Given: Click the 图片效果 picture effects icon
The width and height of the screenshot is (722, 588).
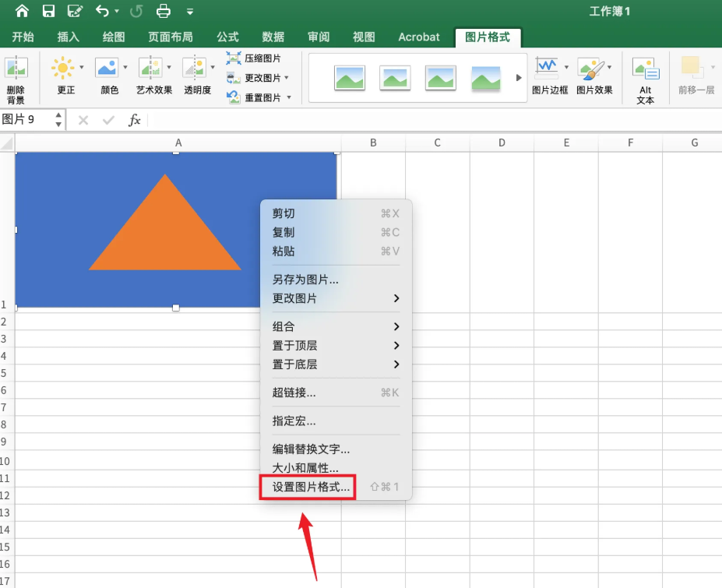Looking at the screenshot, I should [591, 69].
